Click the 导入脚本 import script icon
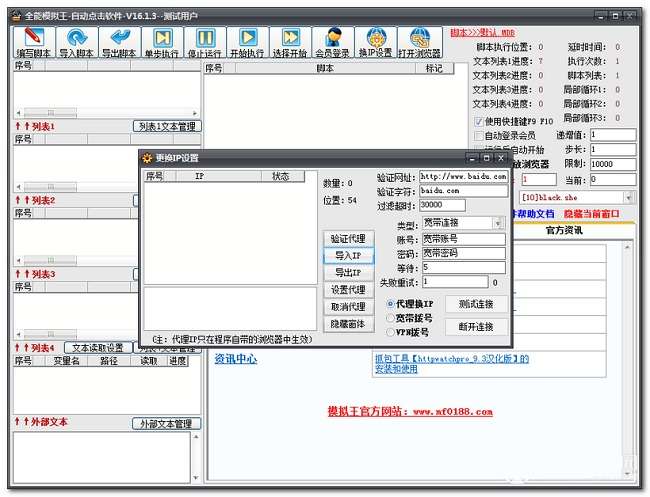 click(77, 42)
